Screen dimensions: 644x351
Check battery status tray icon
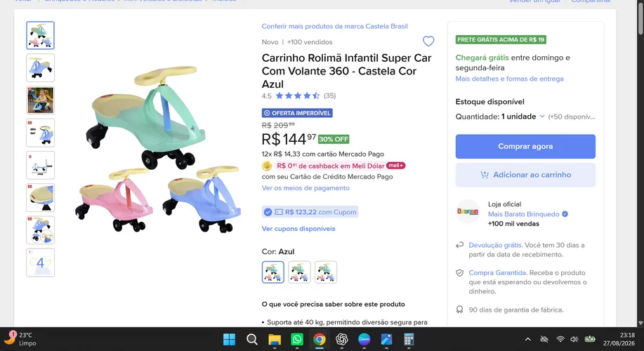[x=590, y=339]
